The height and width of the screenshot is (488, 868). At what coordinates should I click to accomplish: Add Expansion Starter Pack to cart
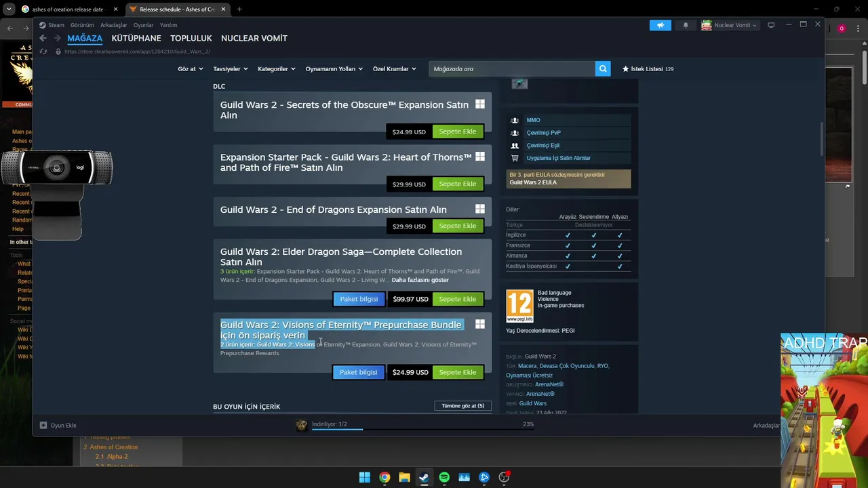click(458, 184)
